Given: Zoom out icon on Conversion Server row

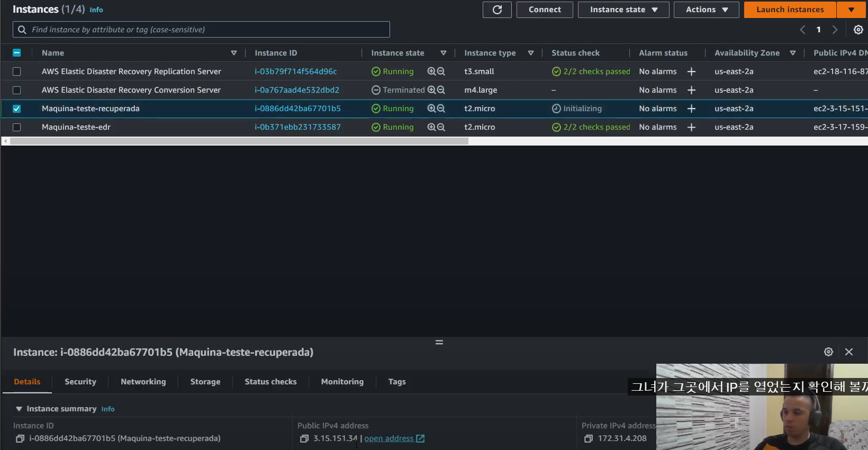Looking at the screenshot, I should pos(441,90).
